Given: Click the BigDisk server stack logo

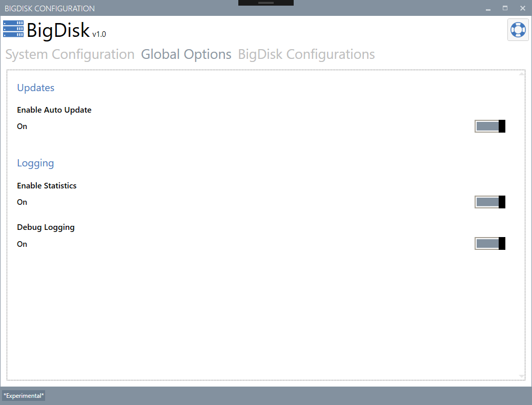Looking at the screenshot, I should (13, 29).
